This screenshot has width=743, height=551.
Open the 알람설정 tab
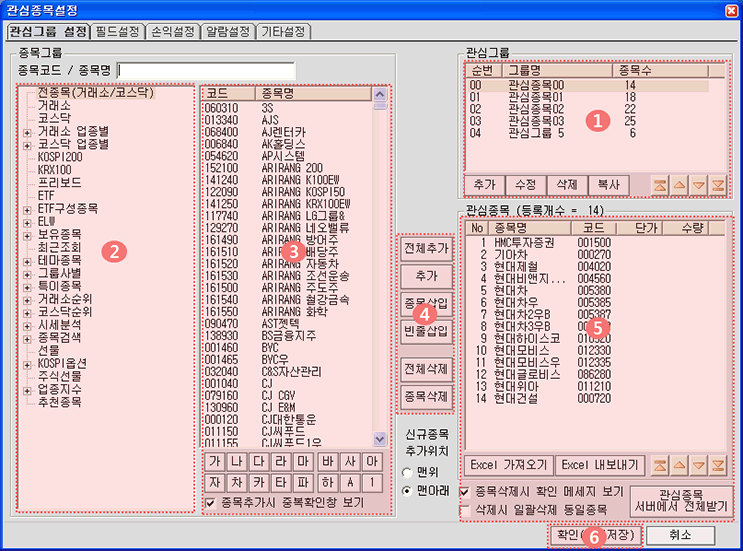point(226,32)
